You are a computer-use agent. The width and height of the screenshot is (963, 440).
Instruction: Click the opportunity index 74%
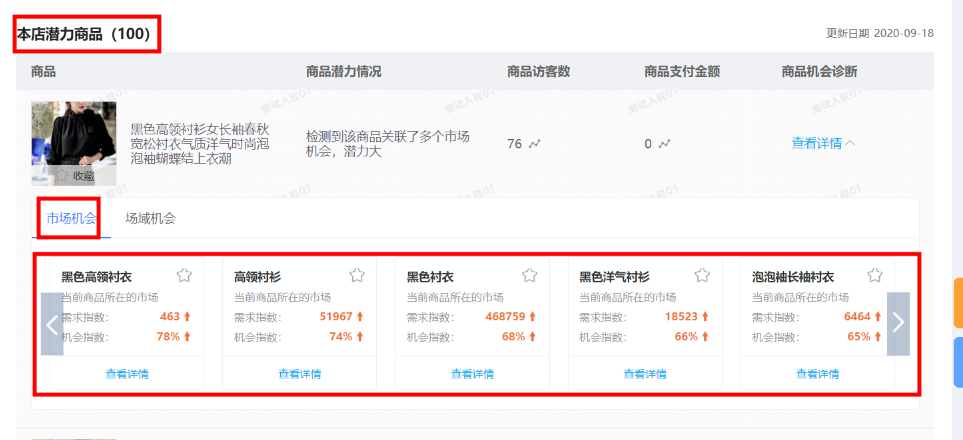pyautogui.click(x=341, y=336)
